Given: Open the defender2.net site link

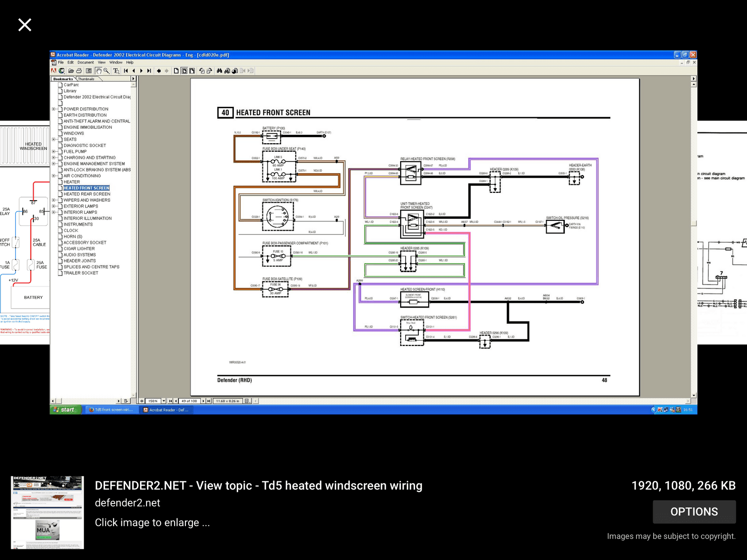Looking at the screenshot, I should pos(127,503).
